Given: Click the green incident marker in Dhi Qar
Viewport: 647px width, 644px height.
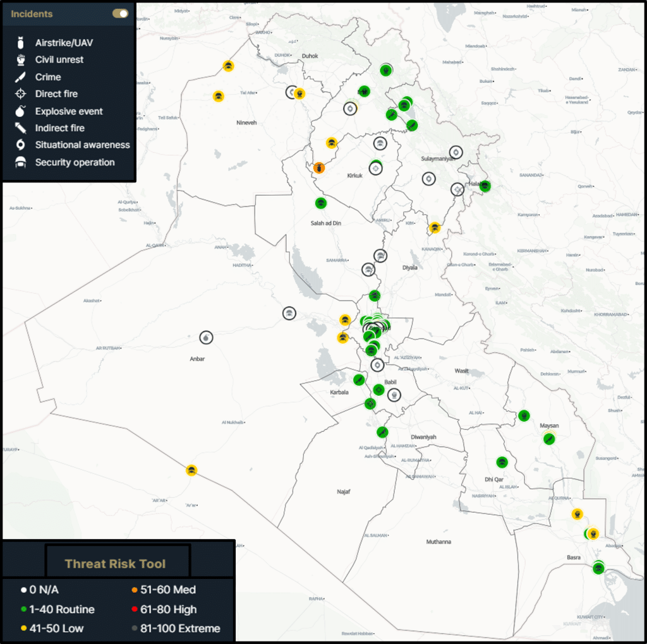Looking at the screenshot, I should coord(502,462).
